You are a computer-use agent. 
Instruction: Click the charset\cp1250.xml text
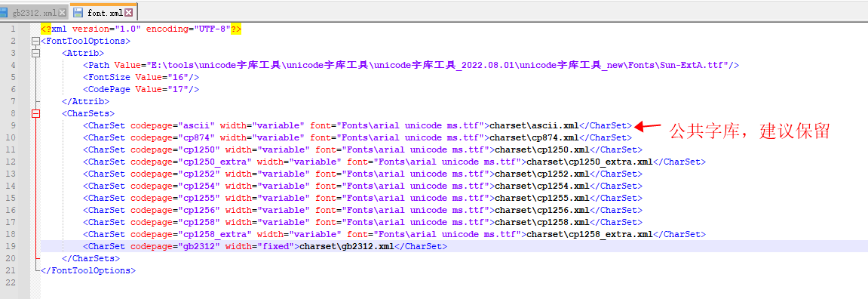click(542, 149)
